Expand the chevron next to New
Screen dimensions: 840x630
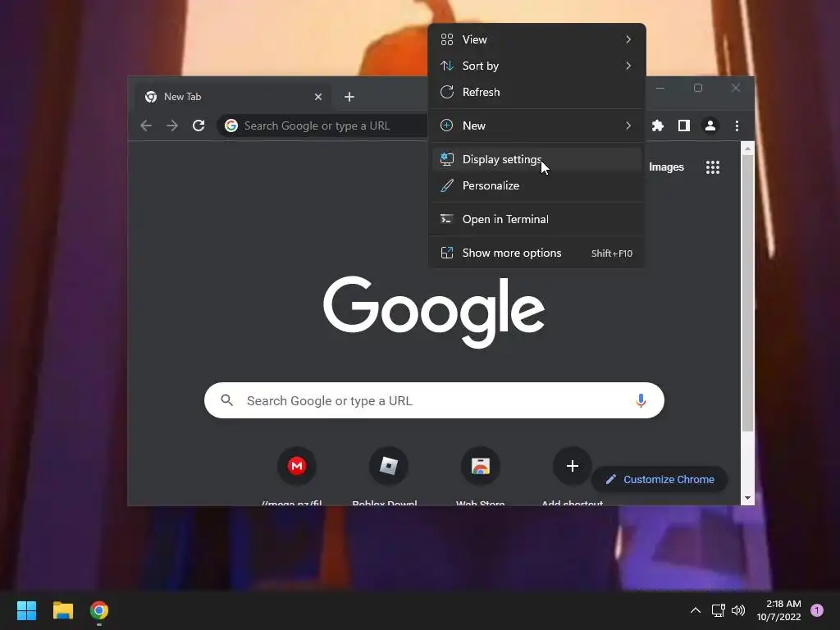tap(628, 126)
